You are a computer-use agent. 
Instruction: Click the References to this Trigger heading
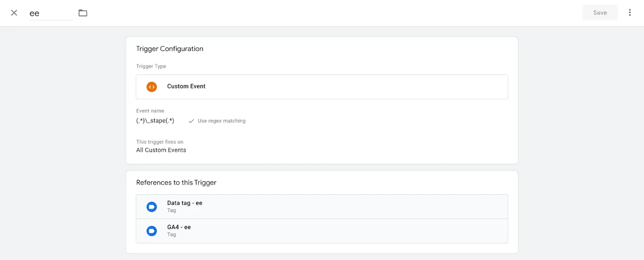(176, 182)
